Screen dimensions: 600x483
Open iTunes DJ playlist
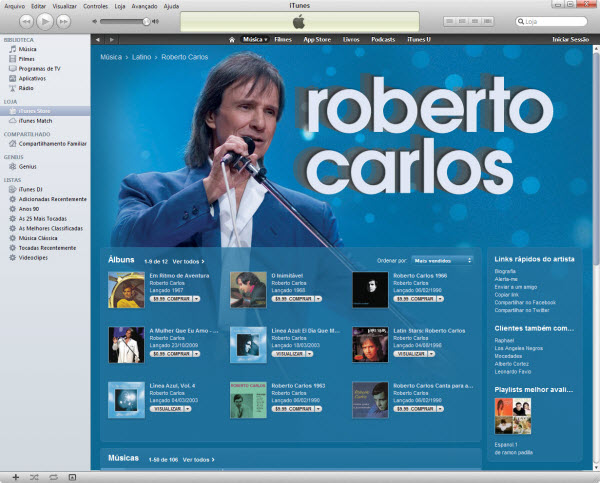[x=31, y=189]
